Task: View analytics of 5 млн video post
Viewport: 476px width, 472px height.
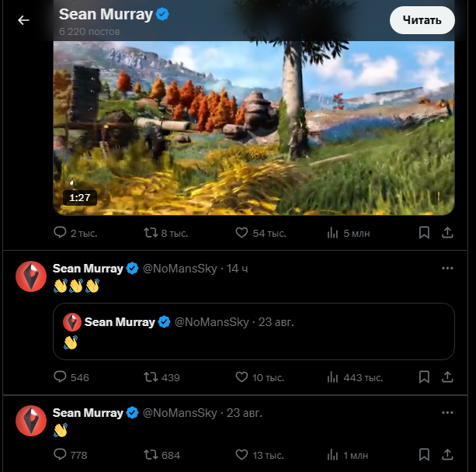Action: pyautogui.click(x=333, y=232)
